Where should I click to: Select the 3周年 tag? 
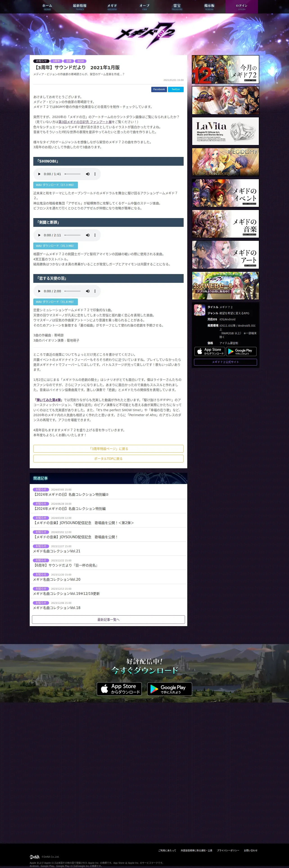coord(56,61)
